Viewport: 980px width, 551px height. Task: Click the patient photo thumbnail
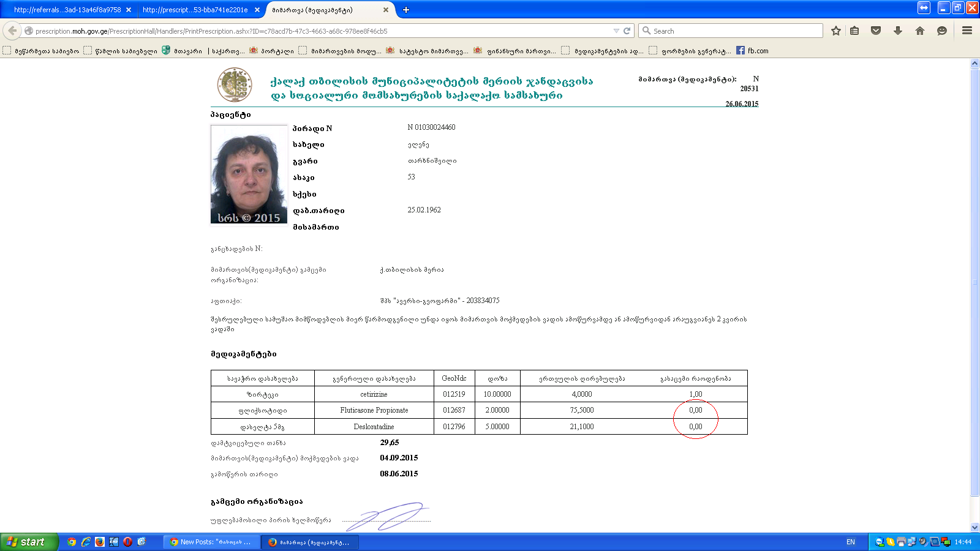(249, 174)
